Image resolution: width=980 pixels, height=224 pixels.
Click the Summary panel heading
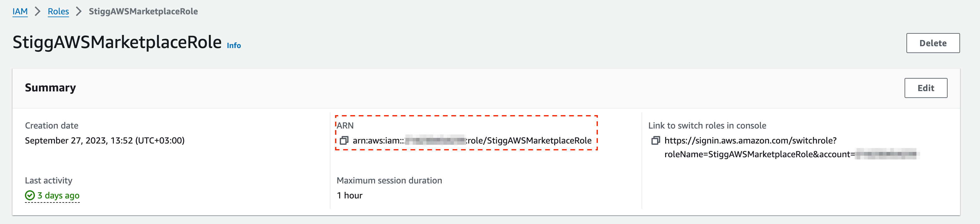(x=50, y=88)
